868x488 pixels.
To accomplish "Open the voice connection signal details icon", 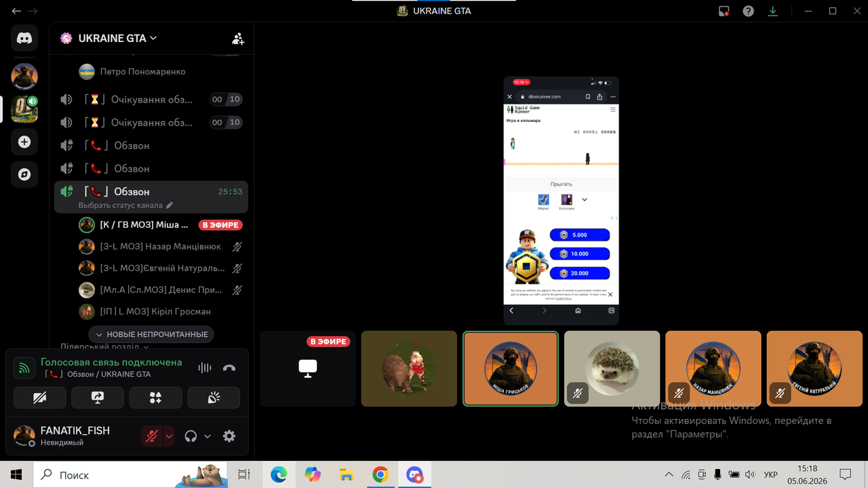I will (x=25, y=368).
